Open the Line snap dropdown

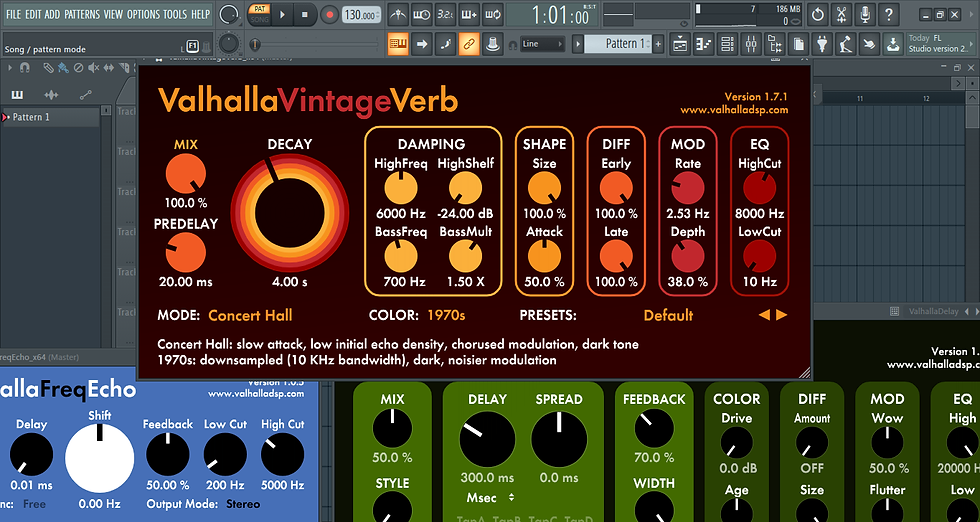coord(542,44)
